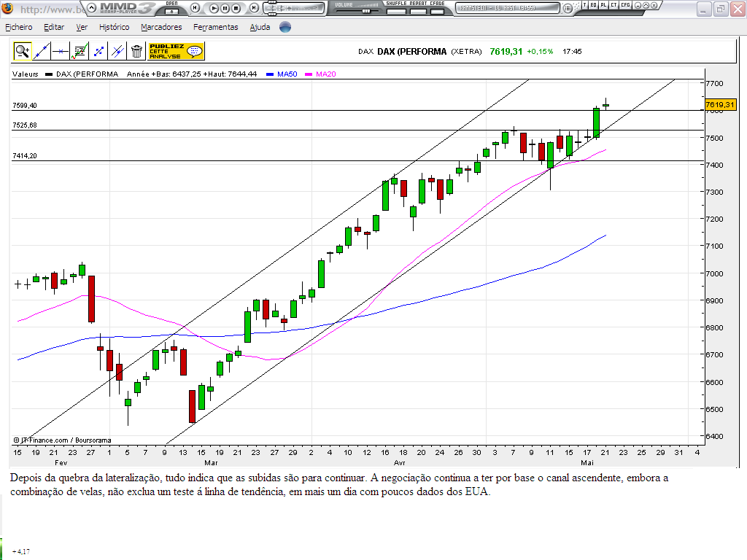Click the MA50 legend label

(287, 74)
